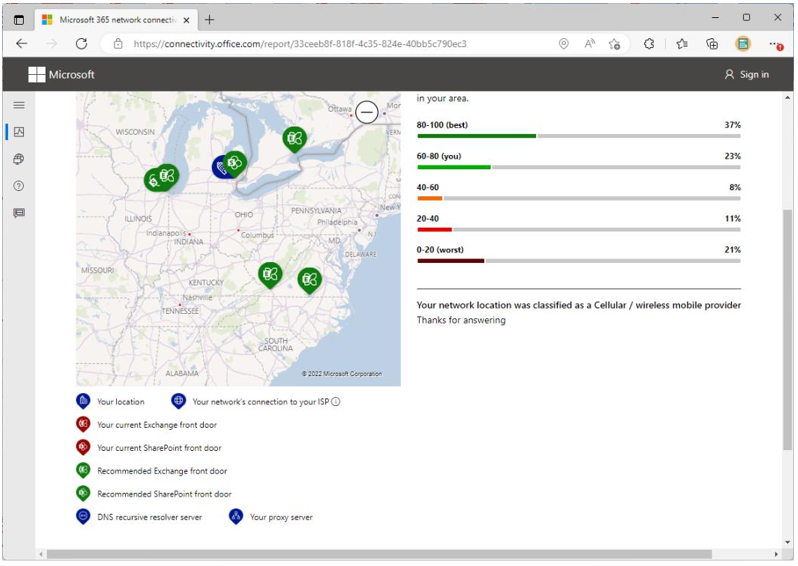Click the tab actions icon at top-left
This screenshot has width=798, height=566.
tap(19, 20)
